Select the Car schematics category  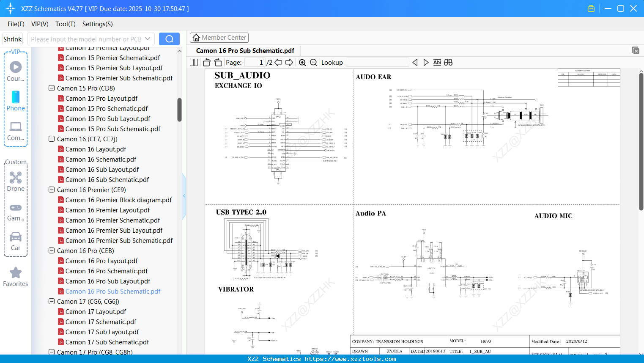16,240
